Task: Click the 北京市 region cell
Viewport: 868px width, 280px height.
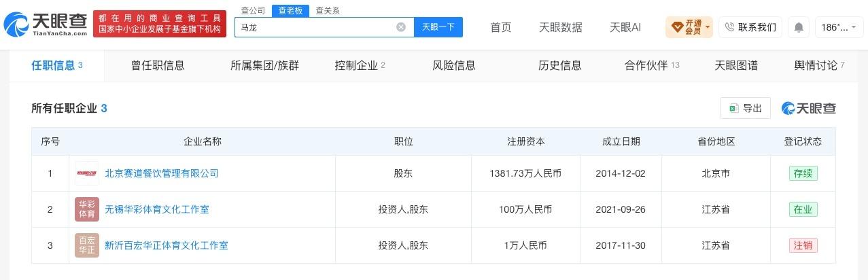Action: click(x=716, y=173)
